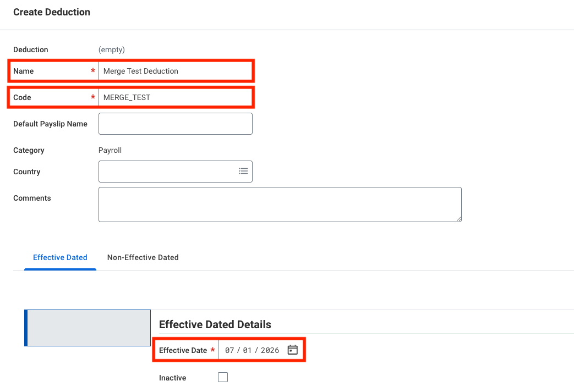Select the year 2026 in Effective Date
The image size is (574, 392).
pyautogui.click(x=270, y=350)
